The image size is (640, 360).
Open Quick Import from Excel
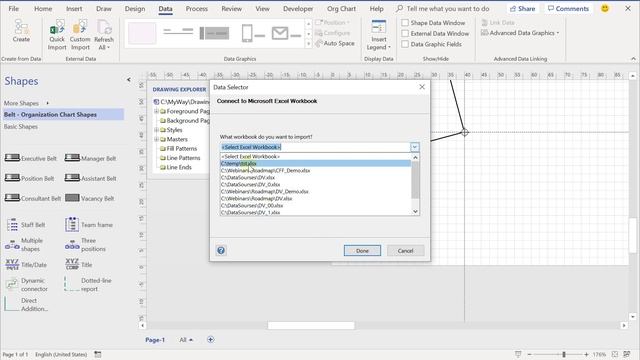[57, 36]
